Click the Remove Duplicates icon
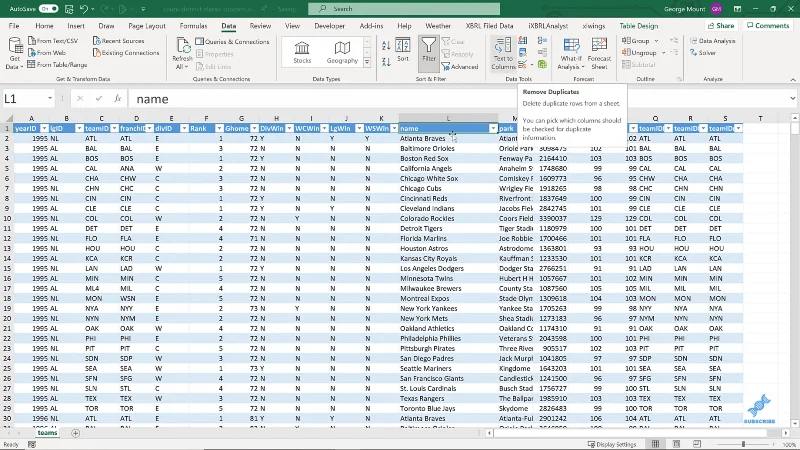The height and width of the screenshot is (450, 800). (523, 53)
